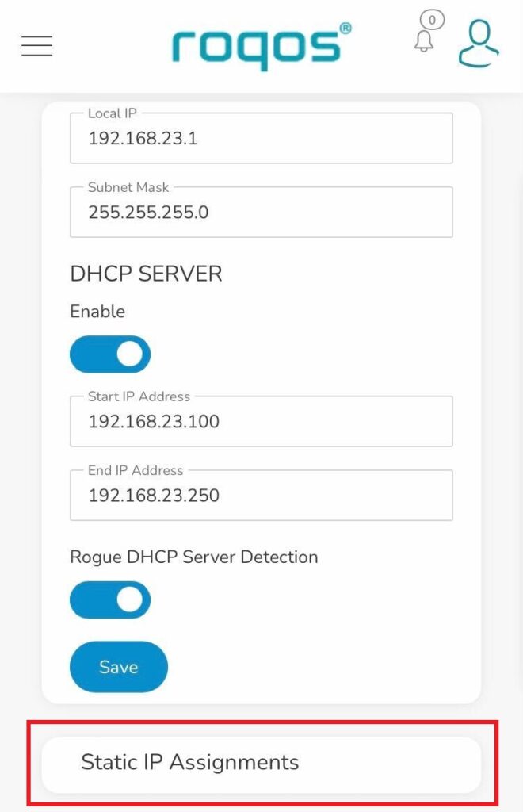Edit the Start IP Address field
523x812 pixels.
(261, 421)
